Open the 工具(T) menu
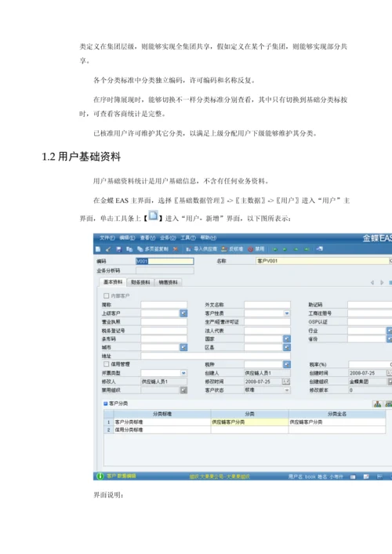The height and width of the screenshot is (554, 392). point(188,237)
